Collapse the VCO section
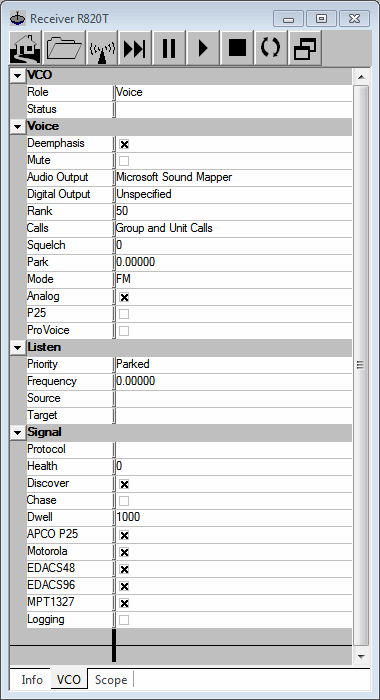 click(17, 76)
